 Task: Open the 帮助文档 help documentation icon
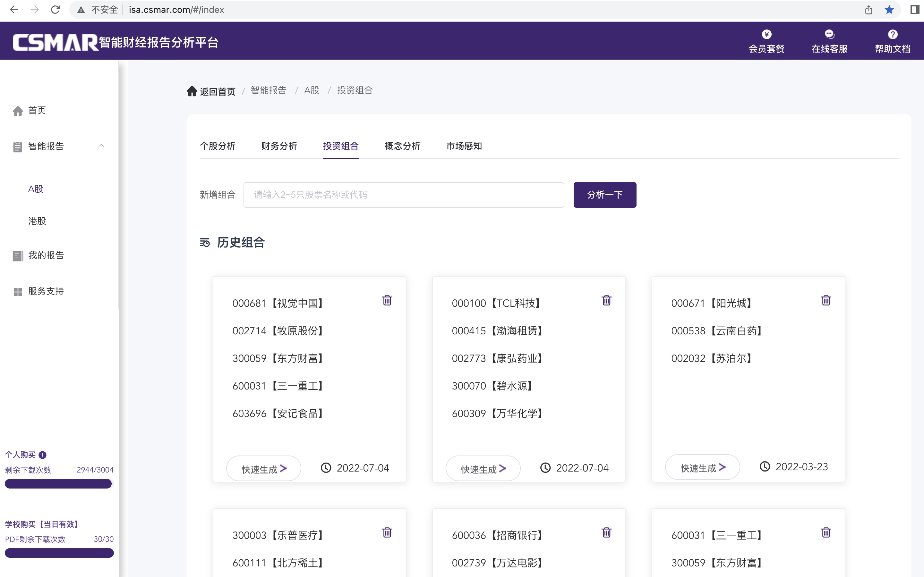pyautogui.click(x=892, y=35)
